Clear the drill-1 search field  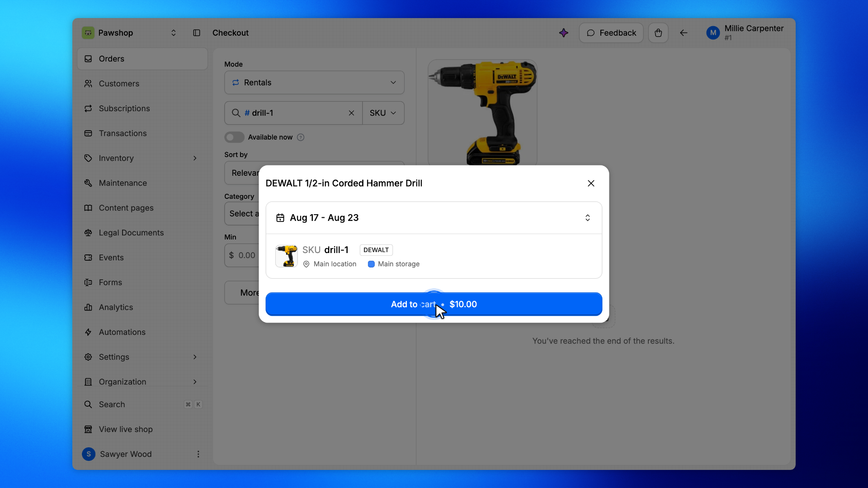click(x=351, y=113)
